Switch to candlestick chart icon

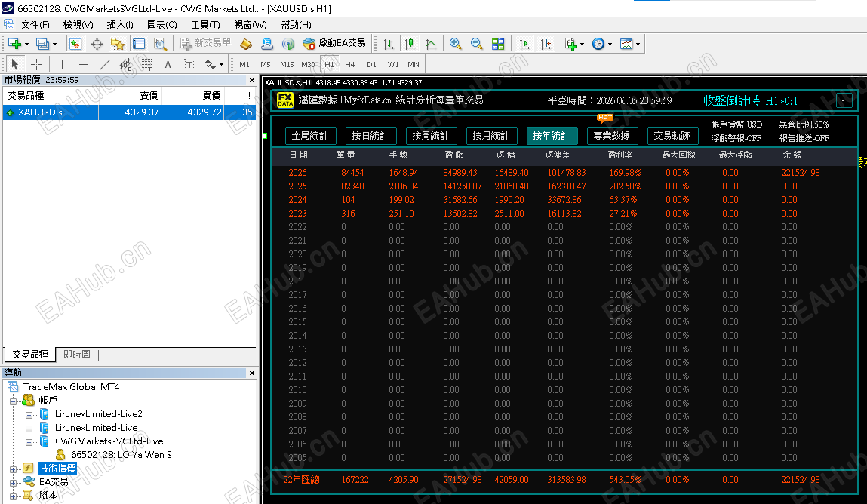[x=410, y=44]
